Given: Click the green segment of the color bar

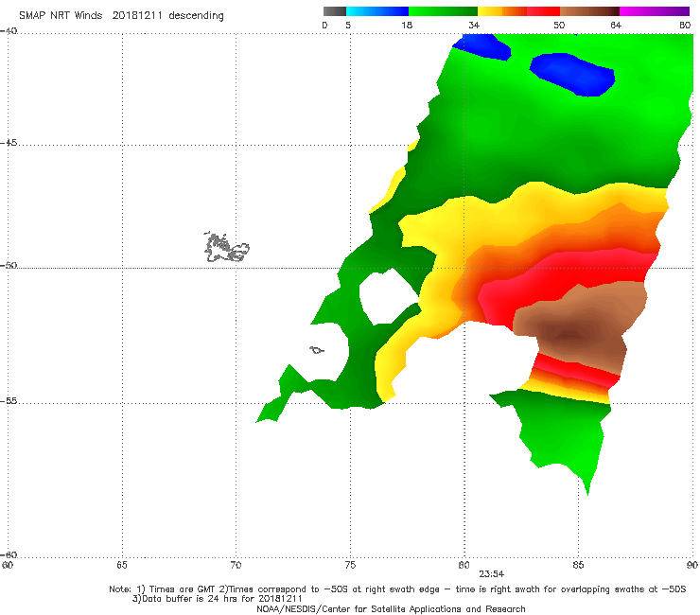Looking at the screenshot, I should (x=443, y=11).
